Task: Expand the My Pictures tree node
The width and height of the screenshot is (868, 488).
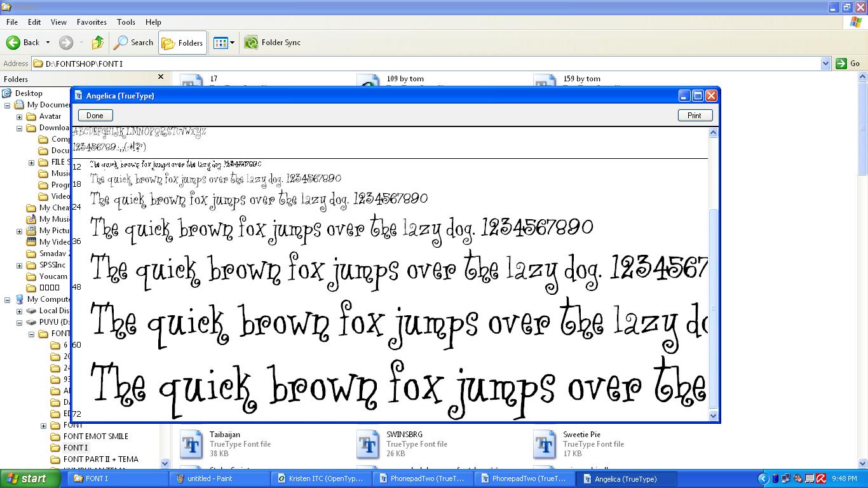Action: (x=19, y=231)
